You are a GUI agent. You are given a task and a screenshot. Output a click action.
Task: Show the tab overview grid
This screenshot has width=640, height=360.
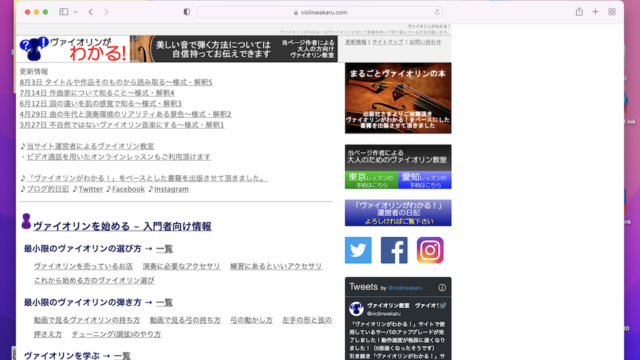click(612, 12)
